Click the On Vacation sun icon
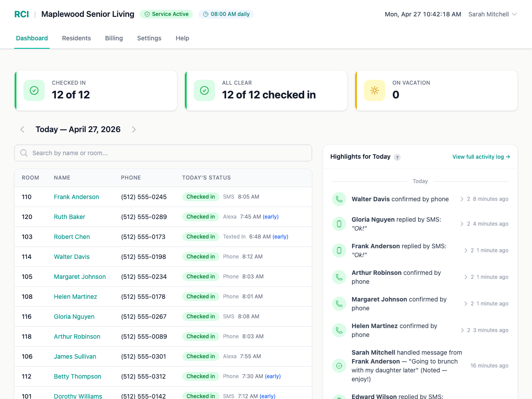This screenshot has height=399, width=532. point(375,90)
